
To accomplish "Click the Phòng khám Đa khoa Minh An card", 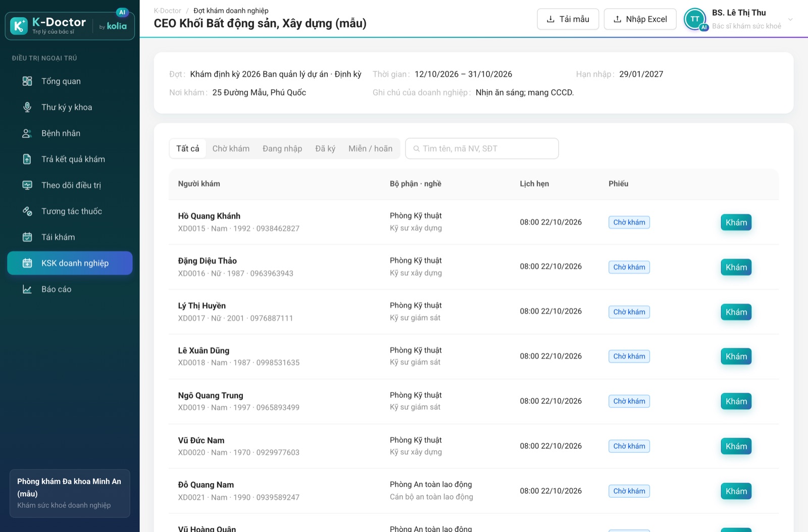I will (x=70, y=493).
